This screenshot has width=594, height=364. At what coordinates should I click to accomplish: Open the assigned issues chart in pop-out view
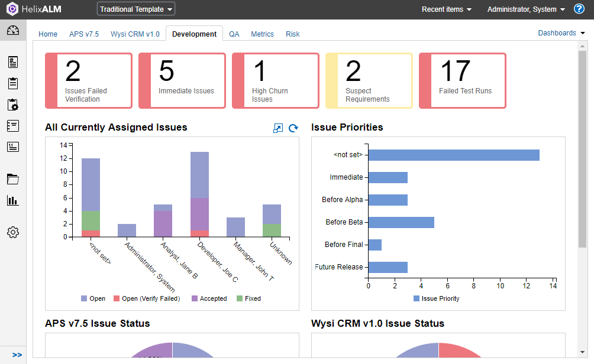pyautogui.click(x=277, y=128)
